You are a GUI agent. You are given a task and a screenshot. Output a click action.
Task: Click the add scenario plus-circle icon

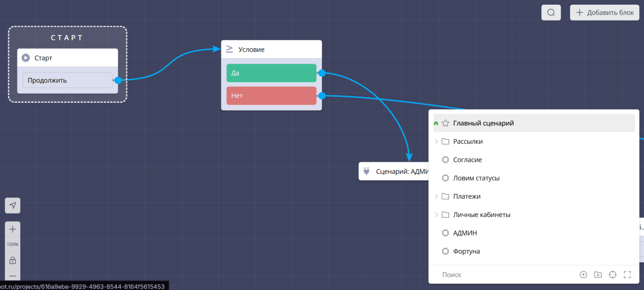tap(583, 275)
